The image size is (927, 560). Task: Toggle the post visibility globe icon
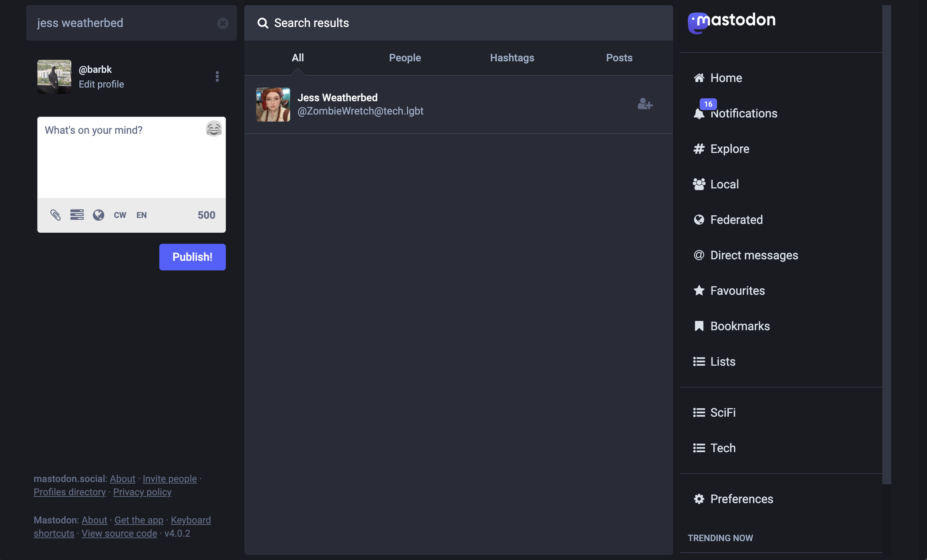tap(97, 215)
